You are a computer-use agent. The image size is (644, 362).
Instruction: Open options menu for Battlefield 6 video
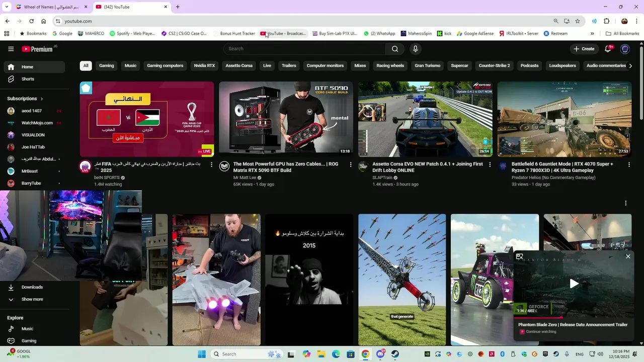click(629, 164)
